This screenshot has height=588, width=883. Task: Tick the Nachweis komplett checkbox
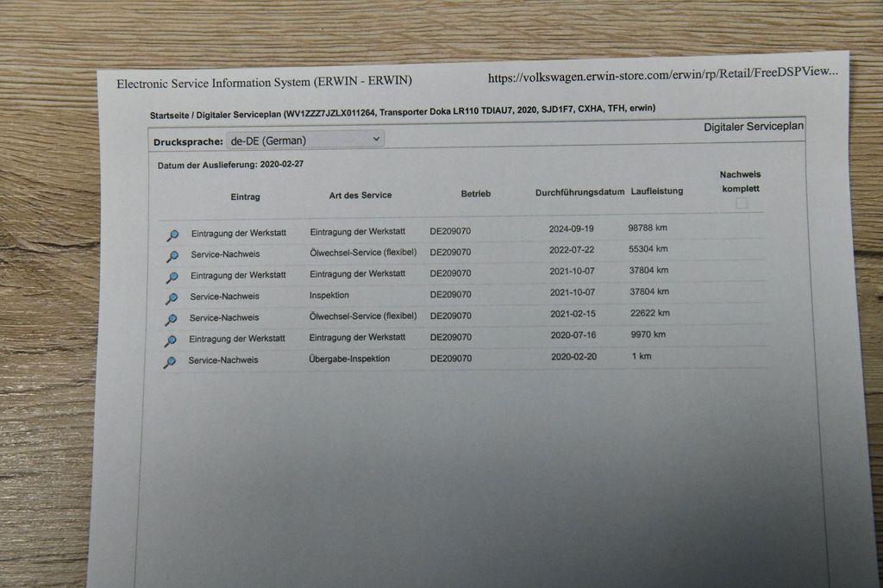click(741, 203)
